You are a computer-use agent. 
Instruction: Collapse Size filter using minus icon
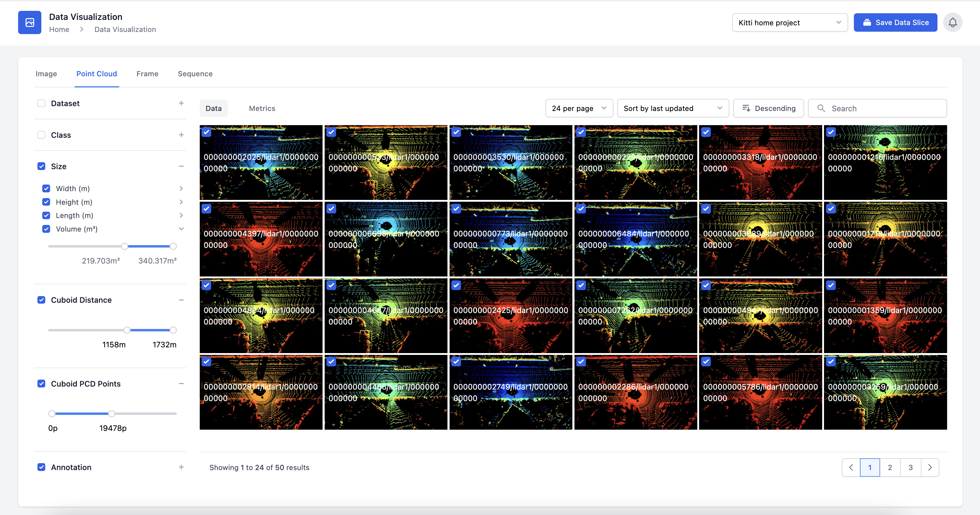(x=181, y=166)
